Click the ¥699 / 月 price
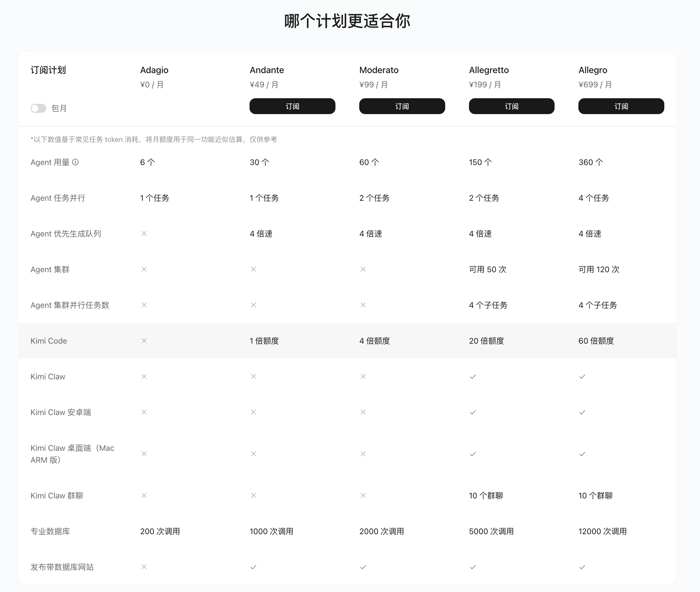This screenshot has height=592, width=700. (x=595, y=85)
